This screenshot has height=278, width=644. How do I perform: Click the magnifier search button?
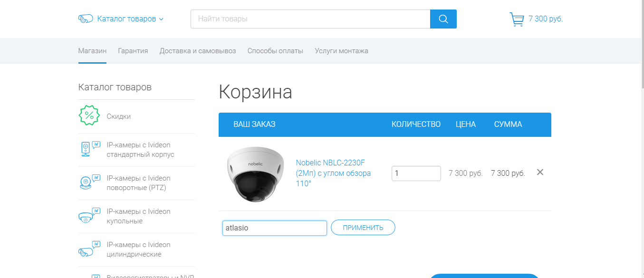pos(443,19)
